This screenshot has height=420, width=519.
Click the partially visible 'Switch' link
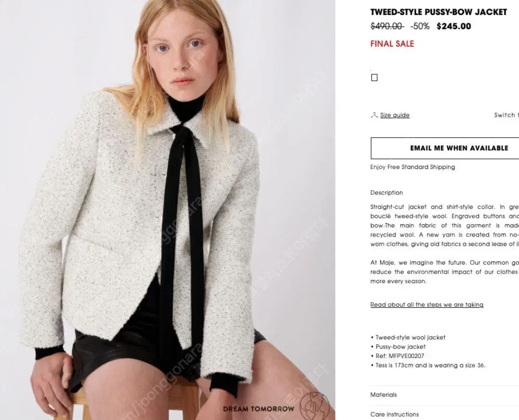[506, 115]
